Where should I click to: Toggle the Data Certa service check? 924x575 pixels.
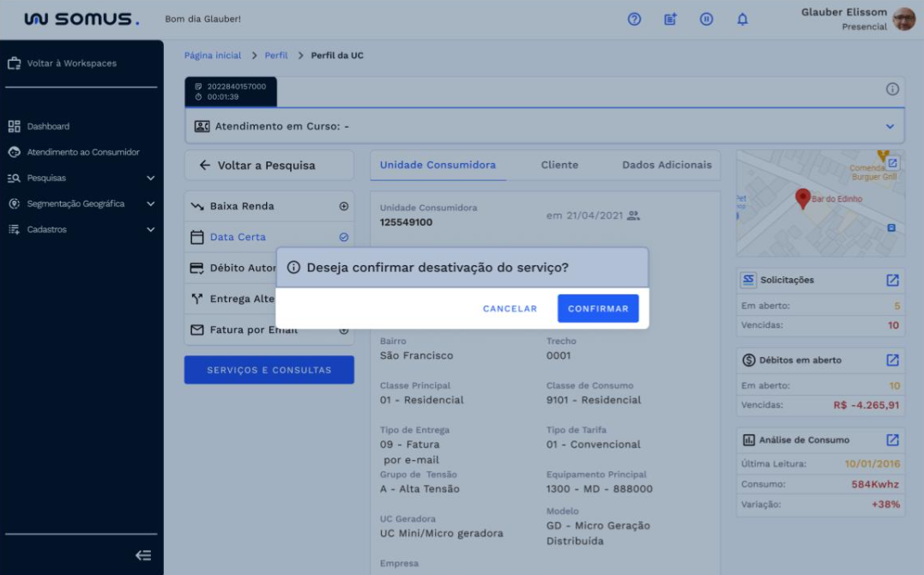pos(344,238)
